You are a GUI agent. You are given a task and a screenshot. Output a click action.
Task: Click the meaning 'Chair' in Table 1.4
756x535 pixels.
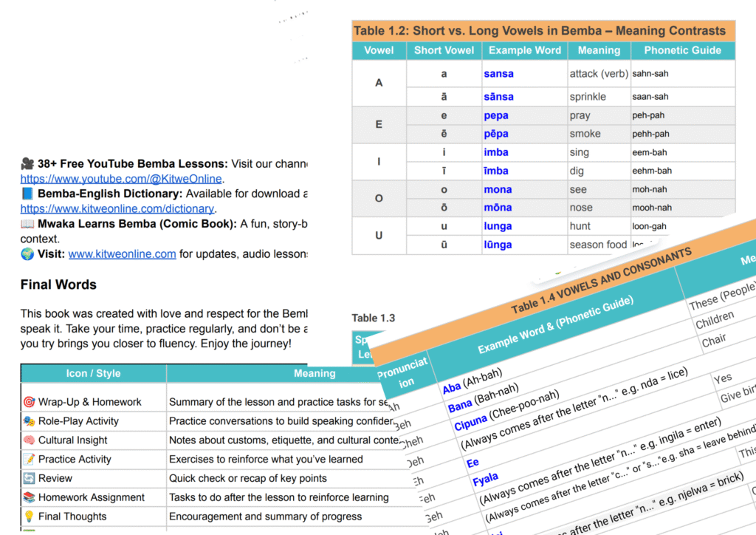[x=714, y=340]
